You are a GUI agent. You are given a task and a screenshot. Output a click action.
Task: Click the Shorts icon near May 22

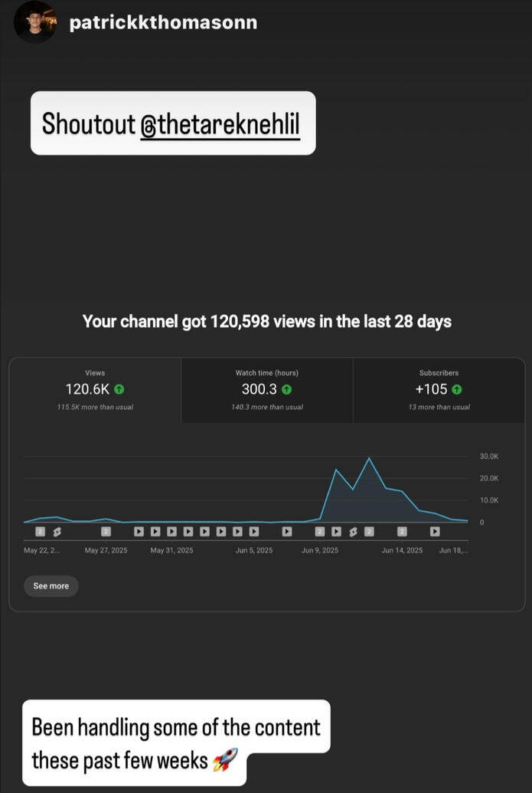click(57, 531)
